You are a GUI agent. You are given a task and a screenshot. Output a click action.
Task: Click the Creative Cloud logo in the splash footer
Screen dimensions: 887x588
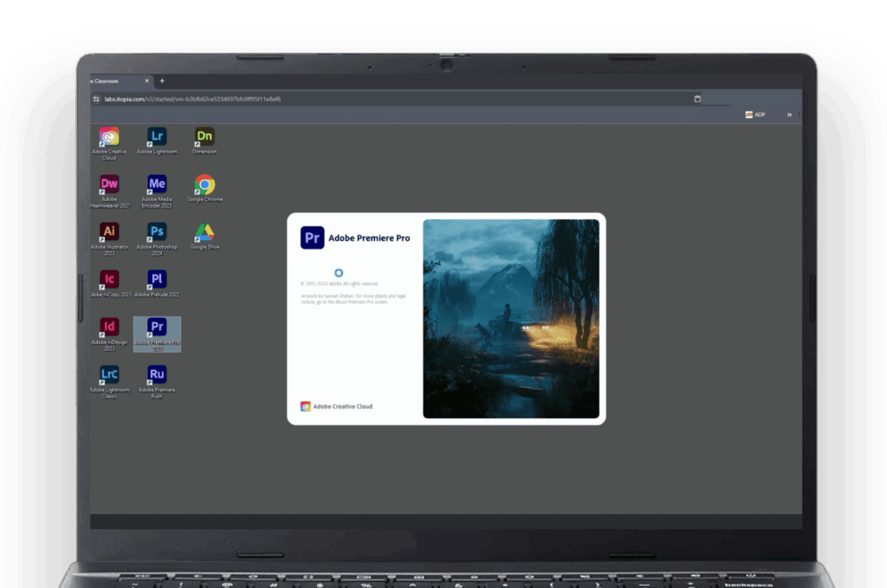pos(306,406)
